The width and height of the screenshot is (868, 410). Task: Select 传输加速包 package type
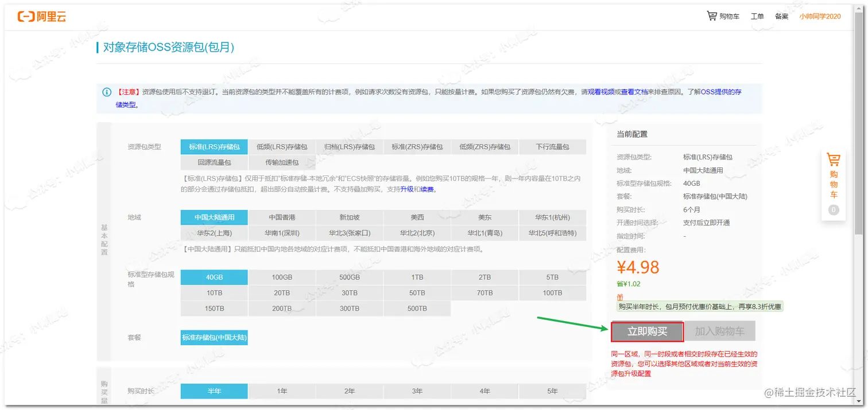[282, 163]
